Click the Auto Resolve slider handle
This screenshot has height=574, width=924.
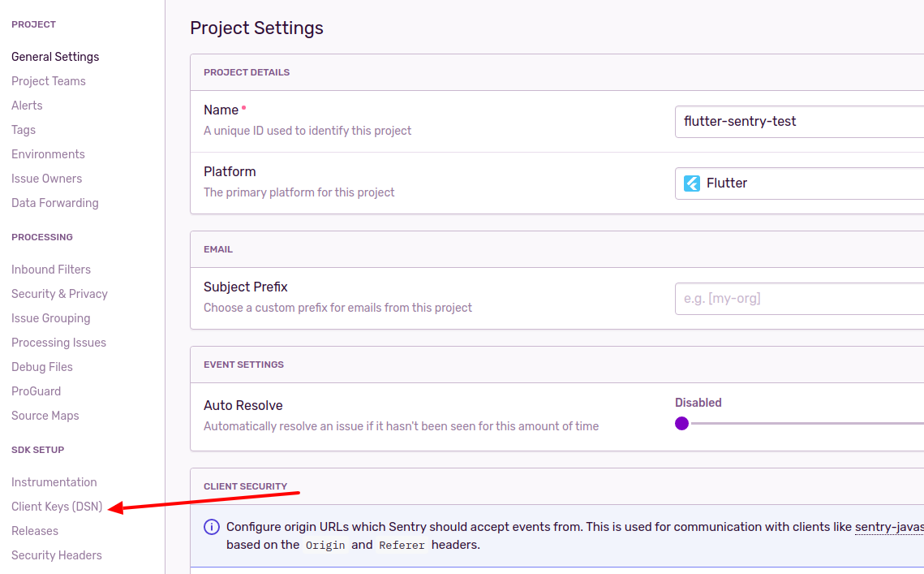point(681,424)
